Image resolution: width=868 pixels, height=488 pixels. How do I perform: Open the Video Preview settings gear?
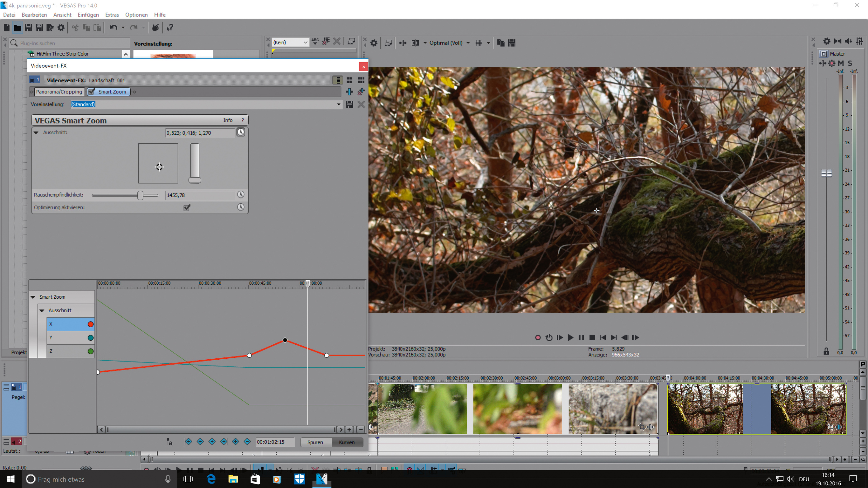pyautogui.click(x=374, y=43)
